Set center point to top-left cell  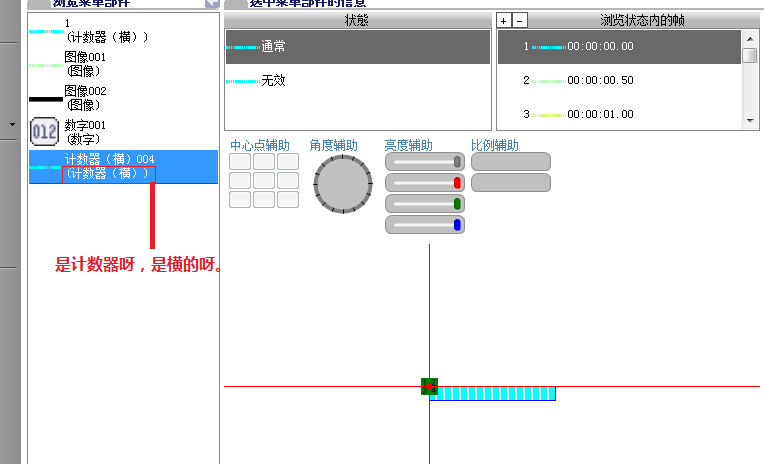click(240, 161)
